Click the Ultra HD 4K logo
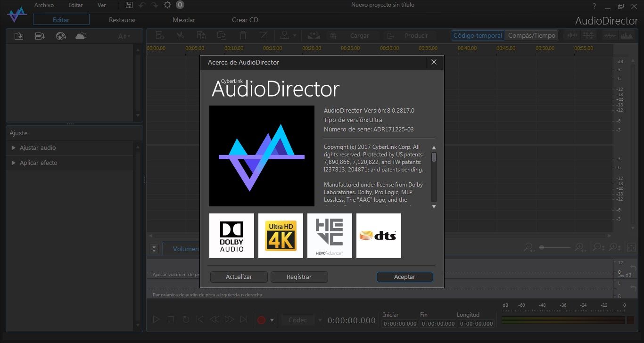The height and width of the screenshot is (343, 644). 281,236
